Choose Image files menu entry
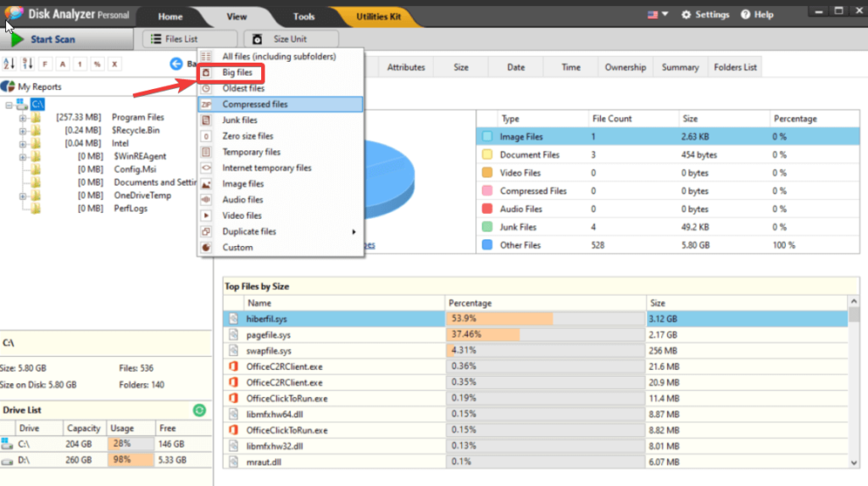Viewport: 868px width, 486px height. (280, 184)
